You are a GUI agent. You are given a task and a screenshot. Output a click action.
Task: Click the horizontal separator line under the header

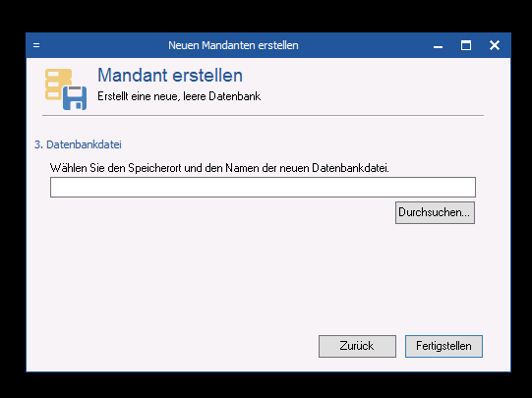click(263, 115)
